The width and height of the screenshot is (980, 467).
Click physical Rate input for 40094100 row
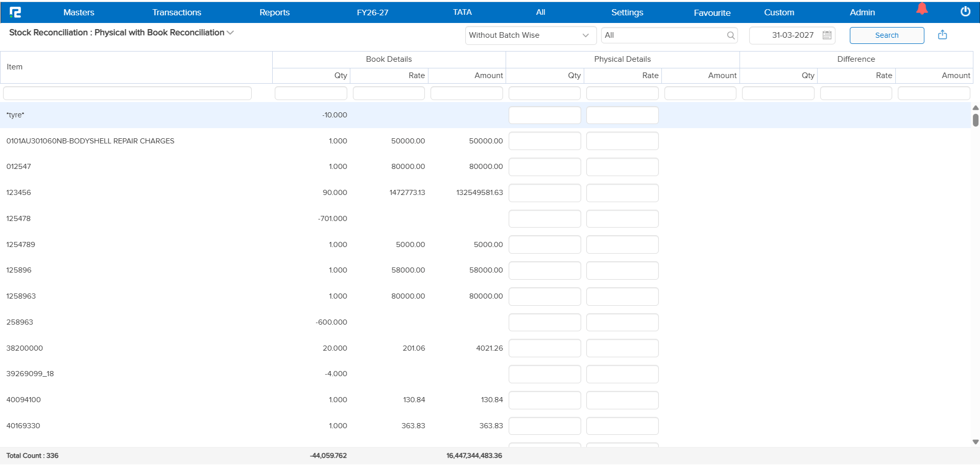click(x=623, y=400)
